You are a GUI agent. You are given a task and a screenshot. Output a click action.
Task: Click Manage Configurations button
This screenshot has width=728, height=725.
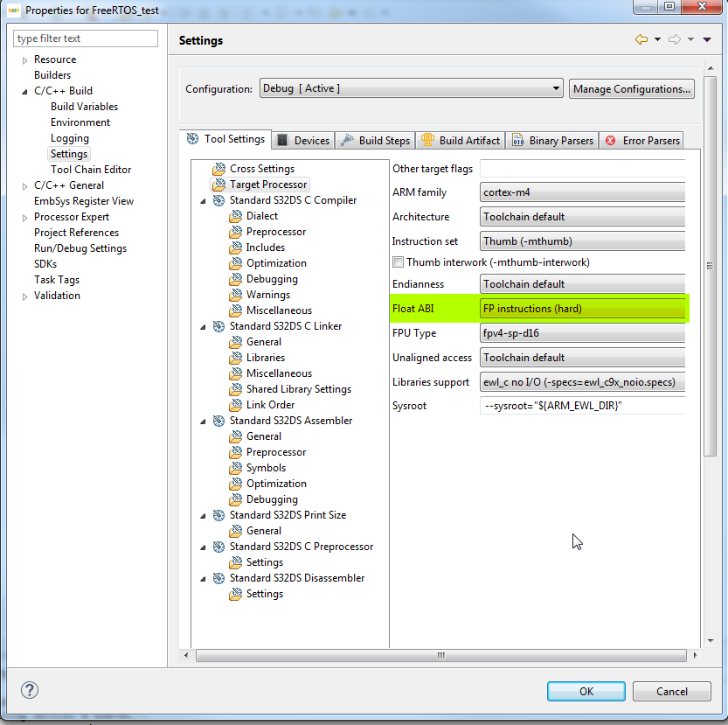pyautogui.click(x=631, y=88)
